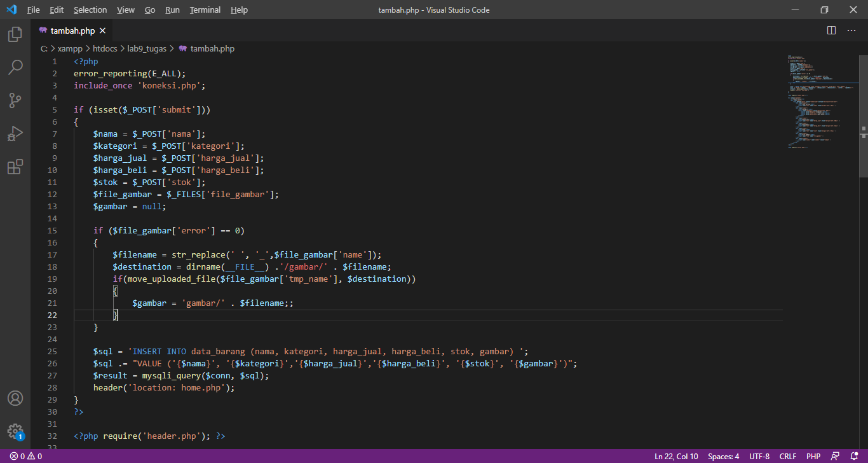Click the Accounts icon in activity bar
868x463 pixels.
click(x=15, y=397)
